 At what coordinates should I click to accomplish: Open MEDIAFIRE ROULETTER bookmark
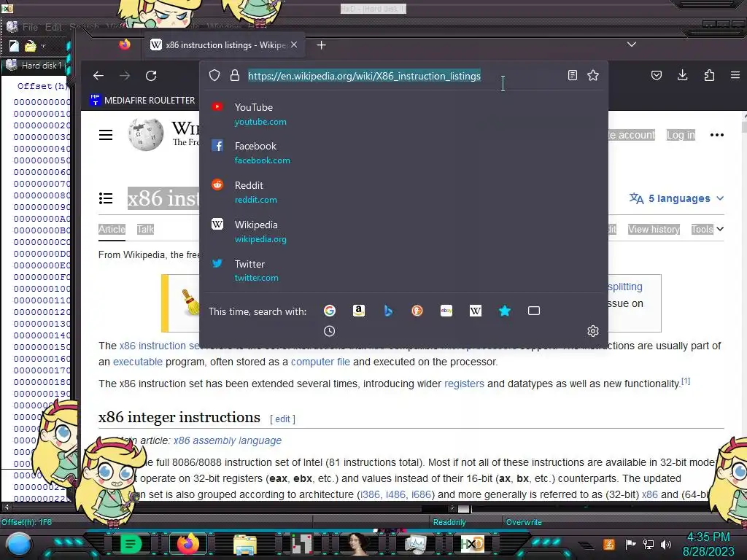tap(142, 100)
